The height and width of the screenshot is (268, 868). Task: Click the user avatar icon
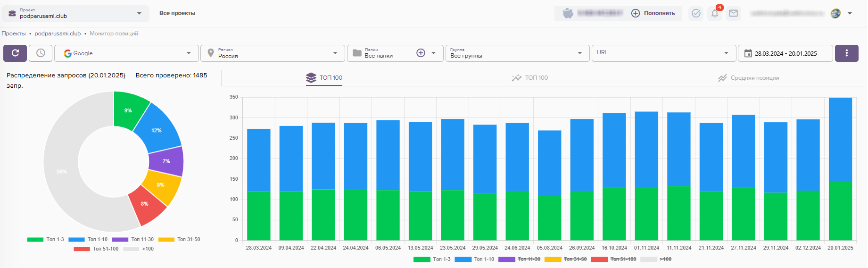point(835,13)
